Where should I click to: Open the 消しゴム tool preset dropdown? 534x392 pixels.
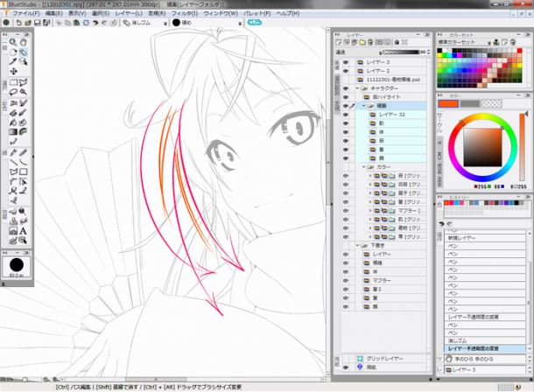(x=165, y=23)
